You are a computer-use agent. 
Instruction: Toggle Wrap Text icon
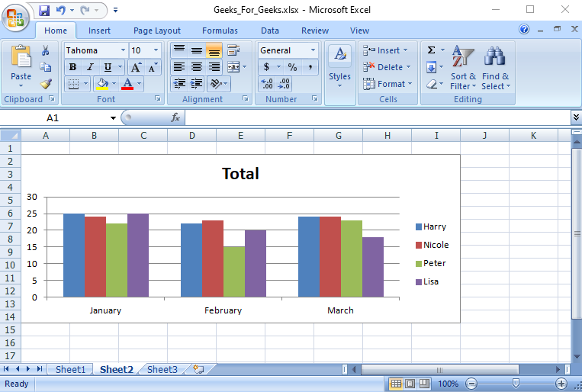coord(233,50)
